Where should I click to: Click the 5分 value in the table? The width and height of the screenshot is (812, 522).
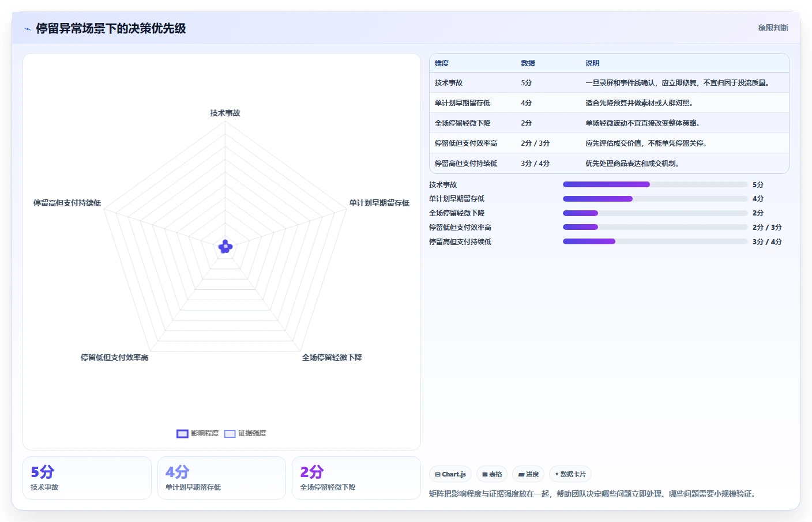point(527,83)
